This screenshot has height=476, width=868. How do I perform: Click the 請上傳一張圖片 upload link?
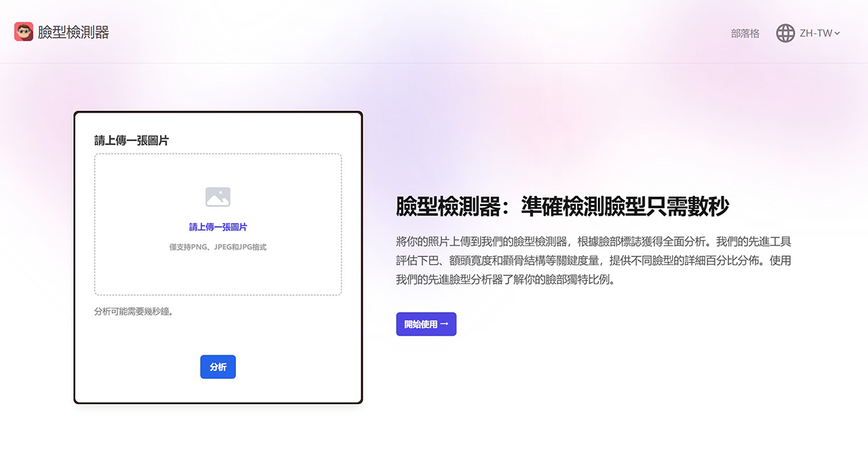coord(218,227)
